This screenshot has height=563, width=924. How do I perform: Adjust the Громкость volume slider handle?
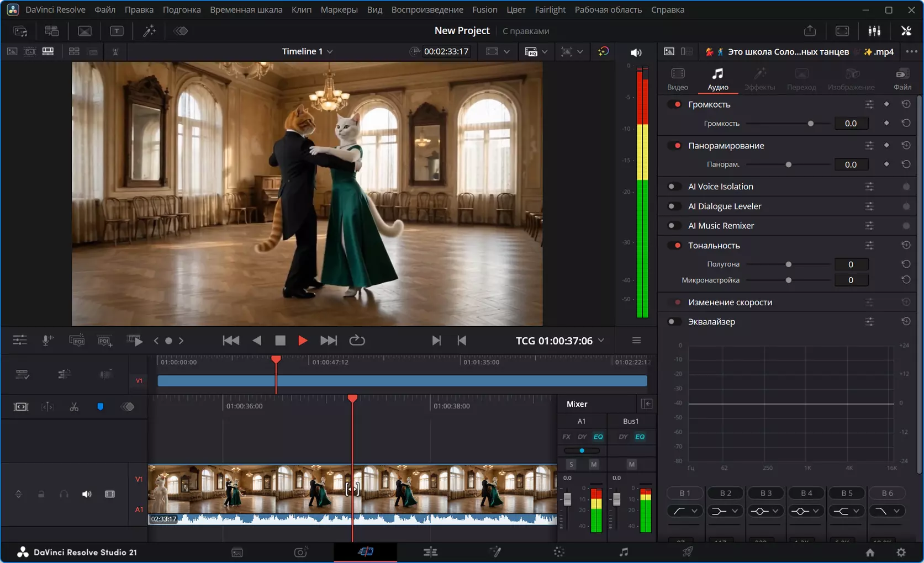[x=810, y=124]
